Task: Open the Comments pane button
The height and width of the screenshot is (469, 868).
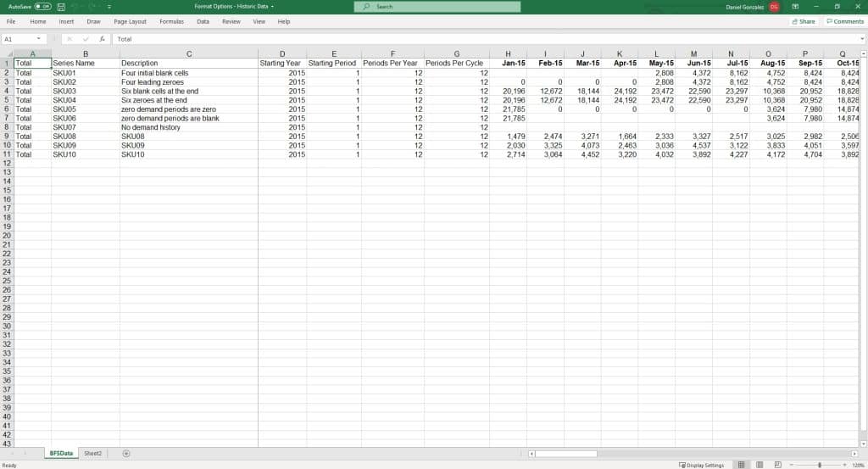Action: pos(844,21)
